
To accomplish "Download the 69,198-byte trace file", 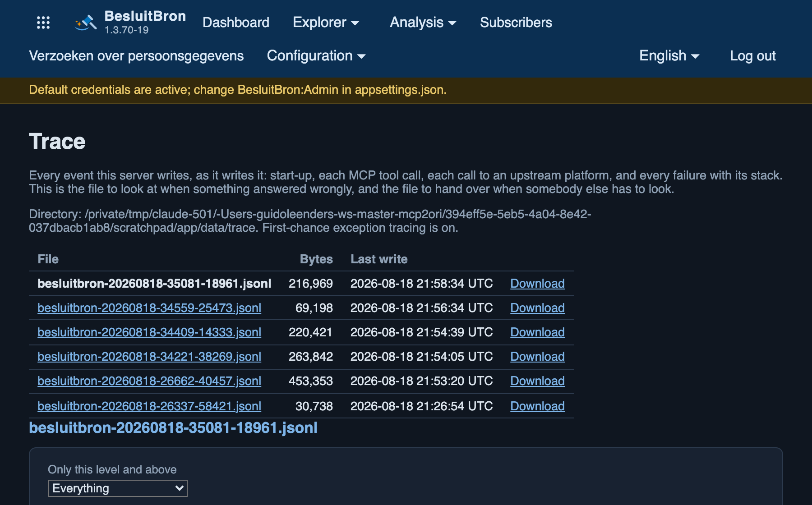I will pyautogui.click(x=537, y=308).
